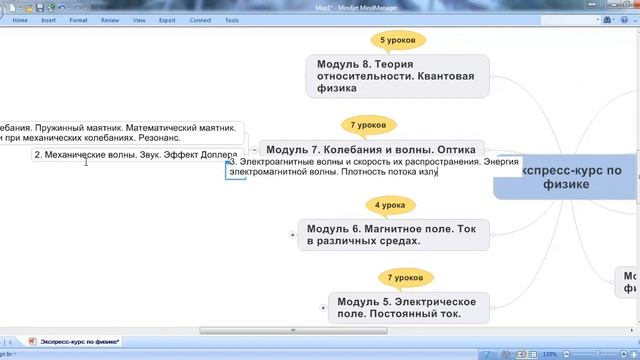640x360 pixels.
Task: Click the Save disk icon
Action: [40, 8]
